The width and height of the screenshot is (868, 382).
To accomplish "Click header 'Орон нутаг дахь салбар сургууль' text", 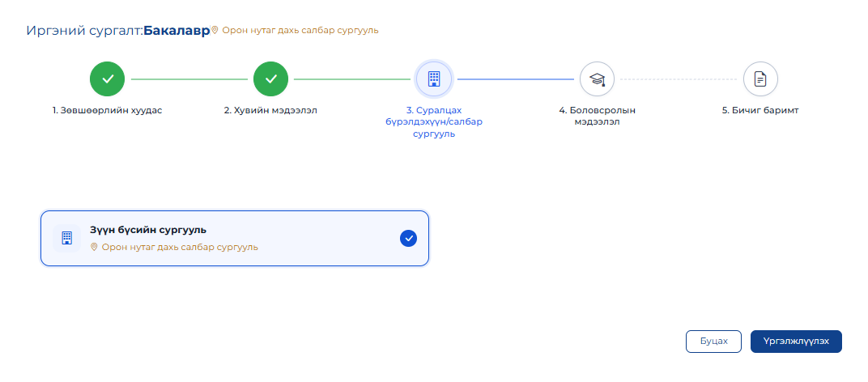I will (x=300, y=30).
